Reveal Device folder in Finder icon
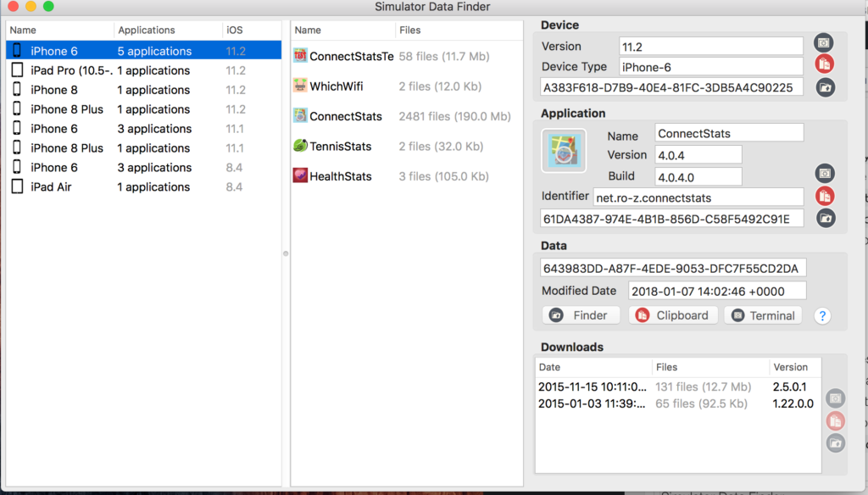The image size is (868, 495). 825,87
